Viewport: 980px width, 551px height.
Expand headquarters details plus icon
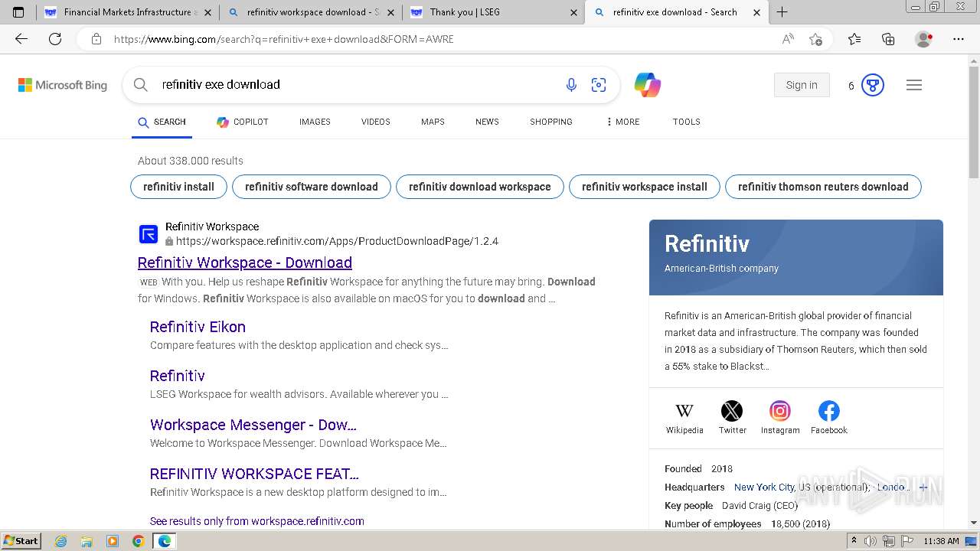923,487
